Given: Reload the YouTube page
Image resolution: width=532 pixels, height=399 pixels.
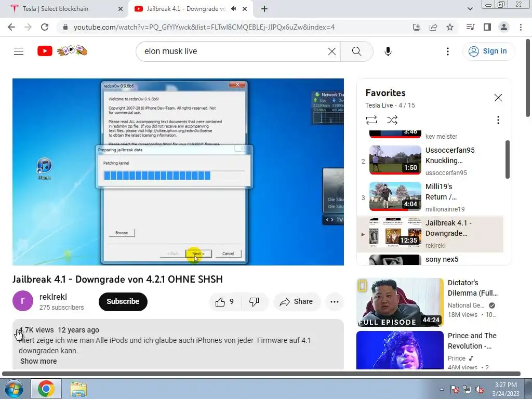Looking at the screenshot, I should point(45,27).
